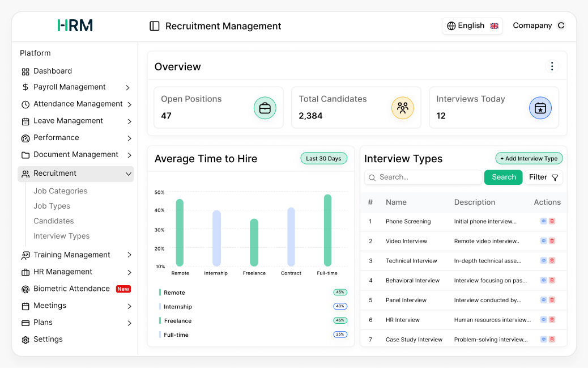This screenshot has height=368, width=588.
Task: Click the globe icon next to English
Action: pos(451,26)
